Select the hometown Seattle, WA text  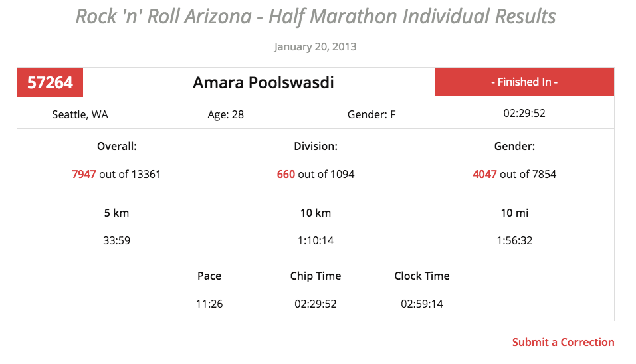click(80, 114)
